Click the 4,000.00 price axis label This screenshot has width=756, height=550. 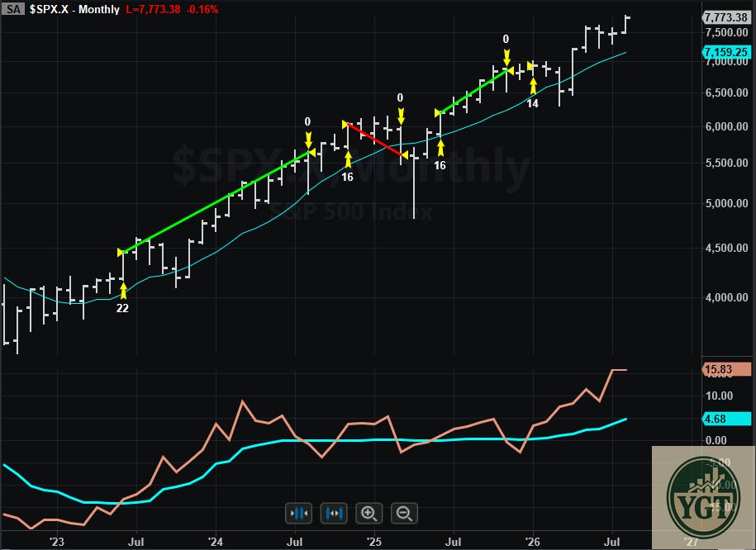(x=726, y=297)
